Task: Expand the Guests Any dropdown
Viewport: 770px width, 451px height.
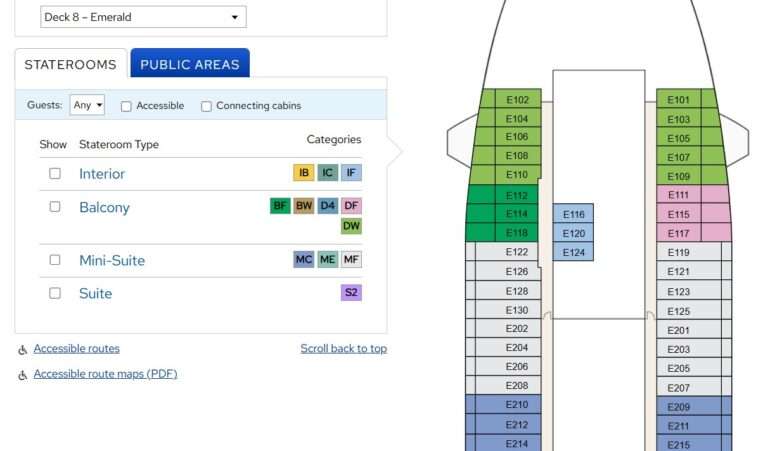Action: tap(87, 105)
